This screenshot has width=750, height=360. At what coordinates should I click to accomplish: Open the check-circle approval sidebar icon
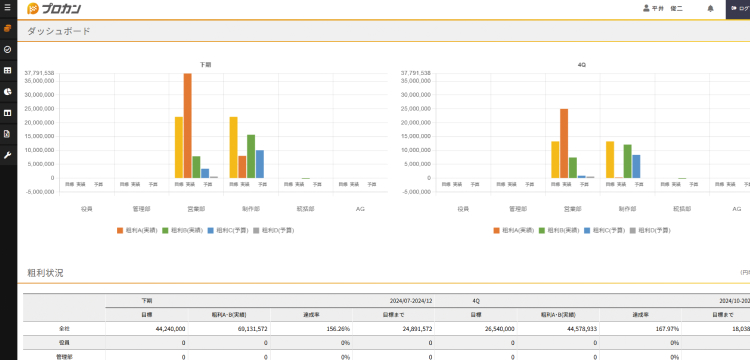pyautogui.click(x=7, y=49)
